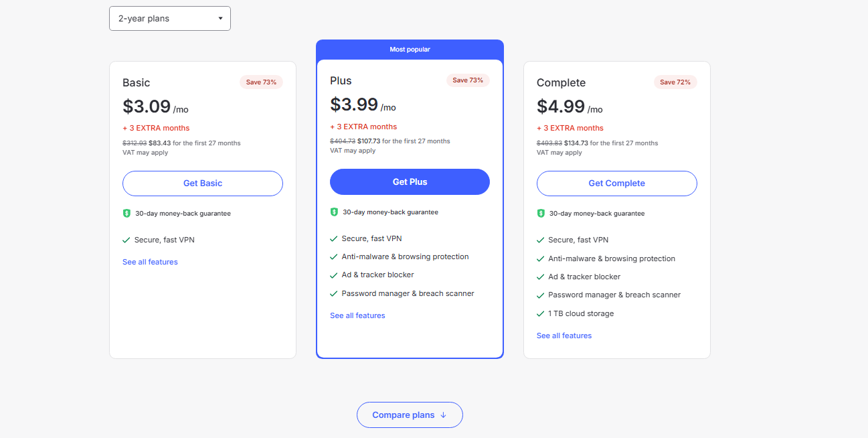Click the Get Complete button

(616, 184)
